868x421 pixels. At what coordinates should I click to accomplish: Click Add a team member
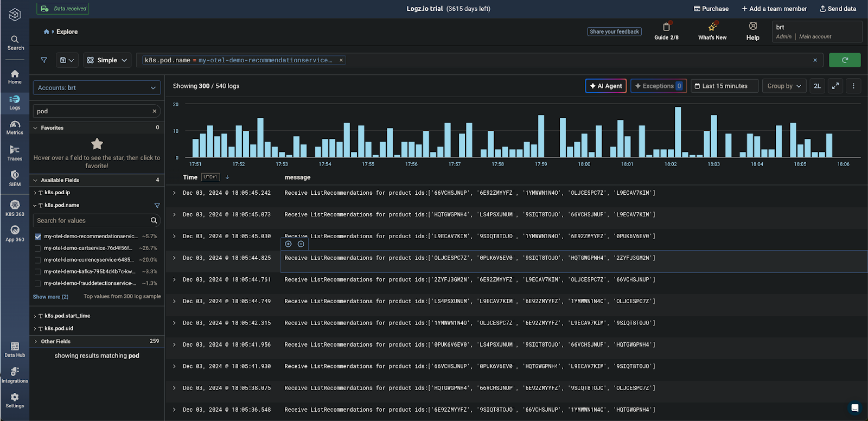774,9
